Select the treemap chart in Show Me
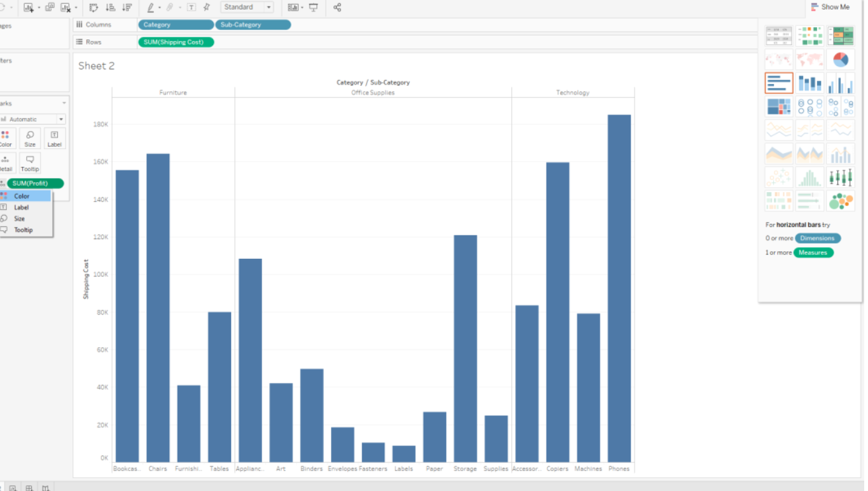The image size is (868, 491). point(779,106)
